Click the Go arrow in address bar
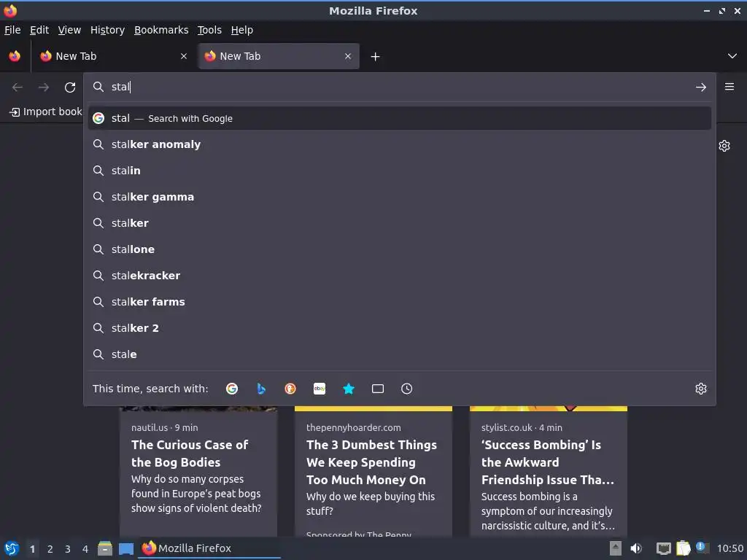747x560 pixels. pos(701,87)
